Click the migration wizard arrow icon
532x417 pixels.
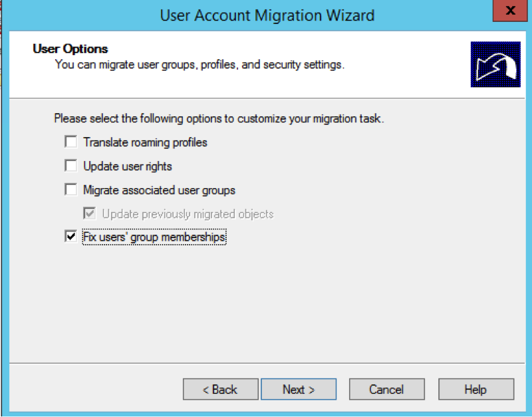tap(495, 65)
